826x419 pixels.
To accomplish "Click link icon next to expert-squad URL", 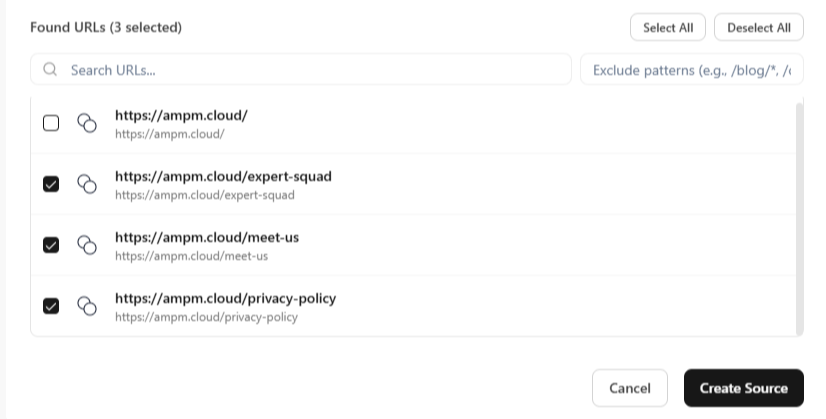I will (87, 184).
